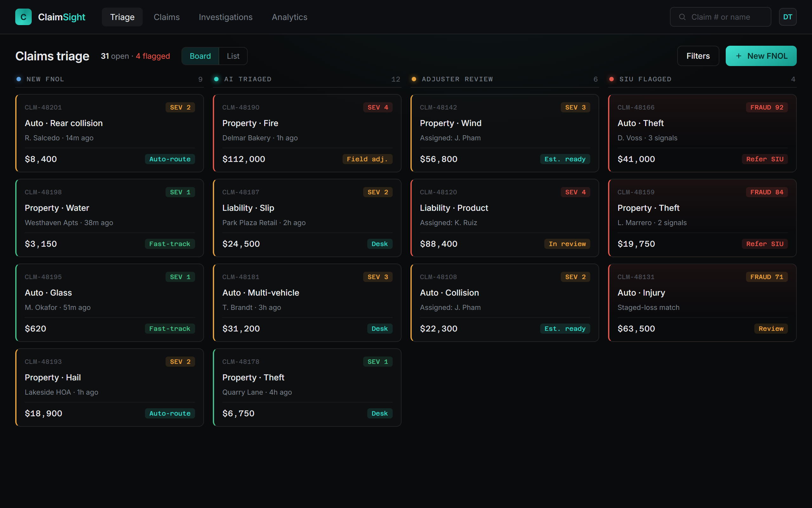
Task: Open the Property · Fire claim
Action: (x=307, y=133)
